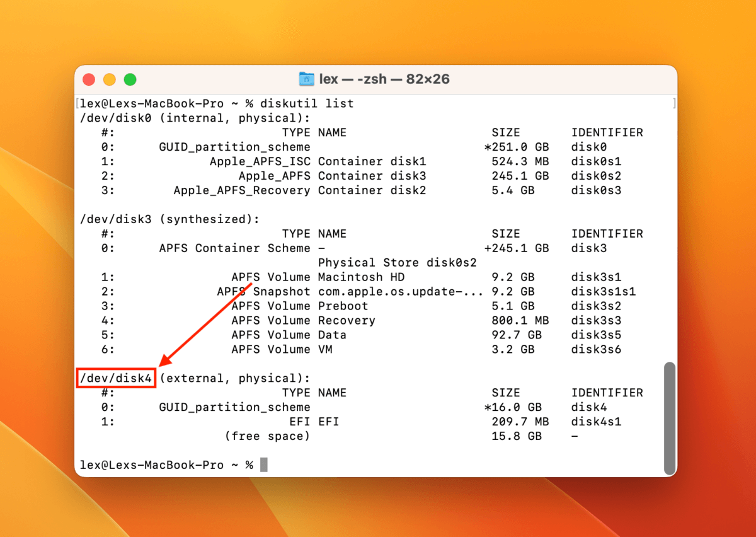Click the 'com.apple.os.update-...' snapshot name
This screenshot has width=756, height=537.
point(400,291)
